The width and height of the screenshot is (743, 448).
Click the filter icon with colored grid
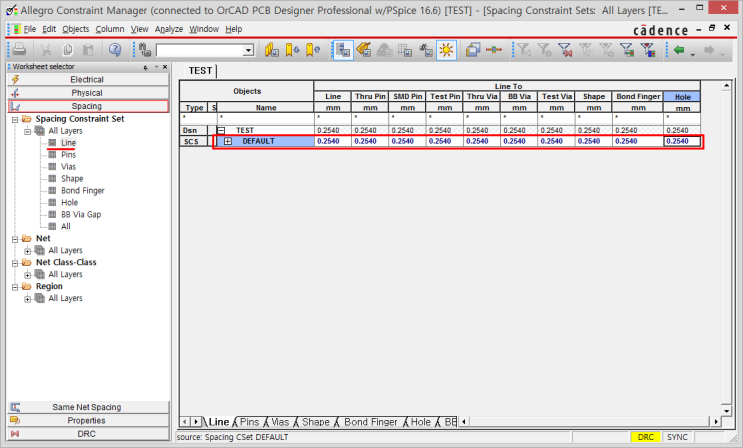[x=648, y=50]
